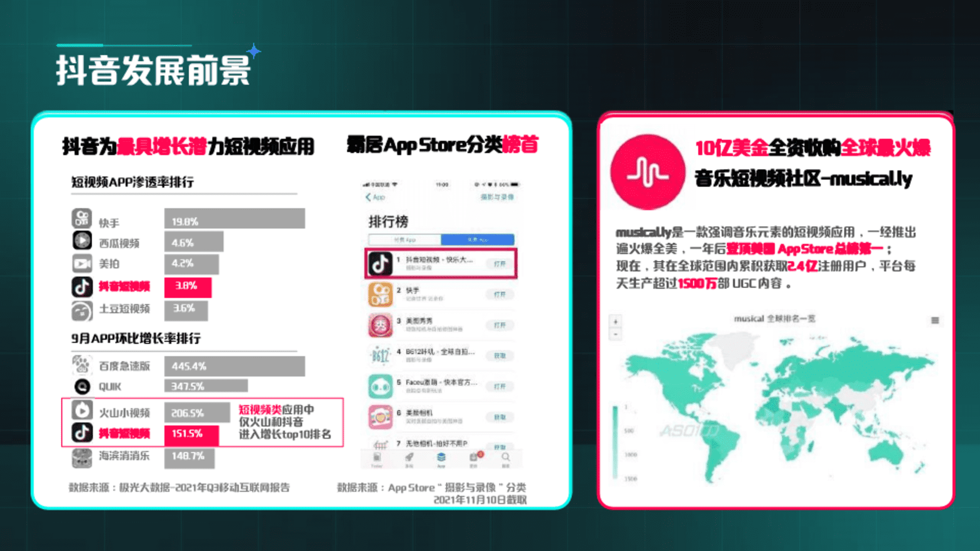The height and width of the screenshot is (551, 980).
Task: Click the red 151.5% bar
Action: tap(191, 435)
